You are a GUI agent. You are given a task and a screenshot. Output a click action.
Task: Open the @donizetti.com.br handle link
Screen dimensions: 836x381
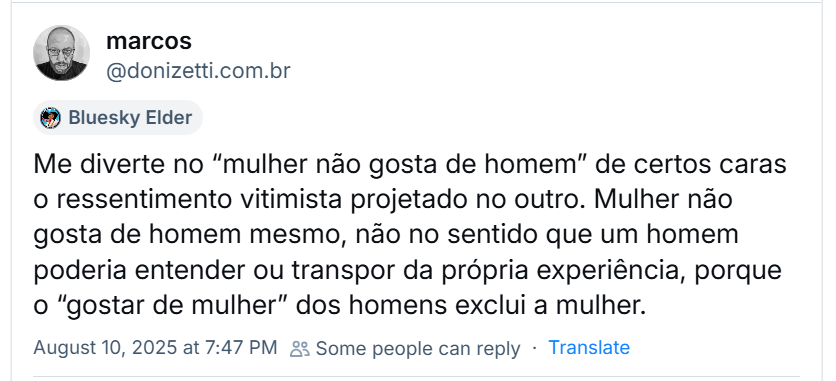coord(198,71)
